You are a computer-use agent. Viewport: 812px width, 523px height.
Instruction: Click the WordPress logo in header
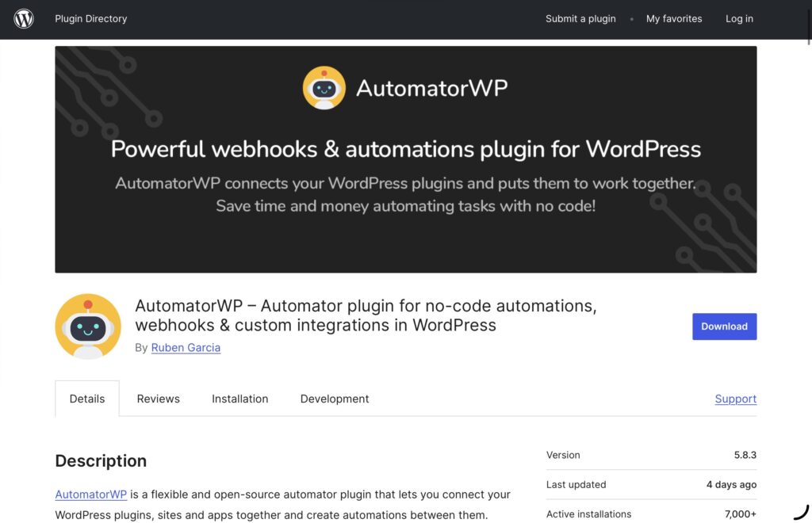(24, 19)
